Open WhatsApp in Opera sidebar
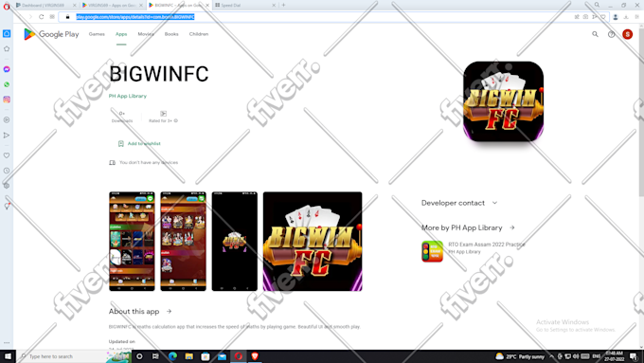The height and width of the screenshot is (363, 644). (x=7, y=84)
